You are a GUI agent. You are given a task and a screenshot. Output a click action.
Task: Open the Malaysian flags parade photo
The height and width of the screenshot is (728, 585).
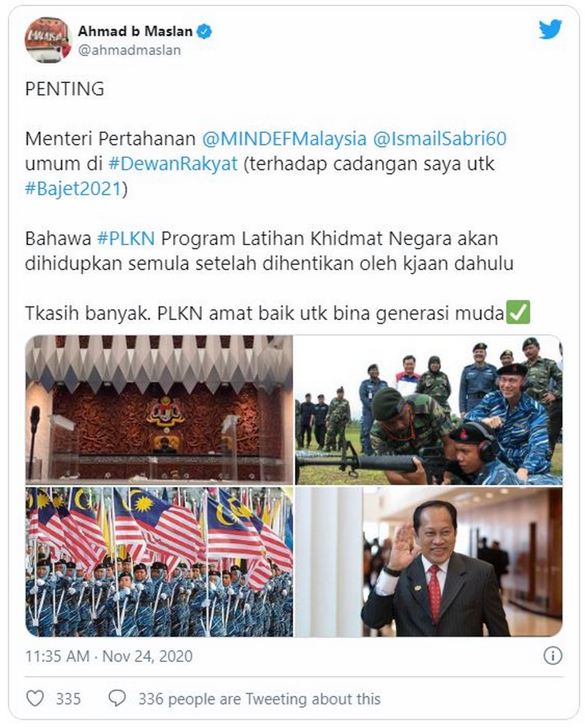(159, 562)
